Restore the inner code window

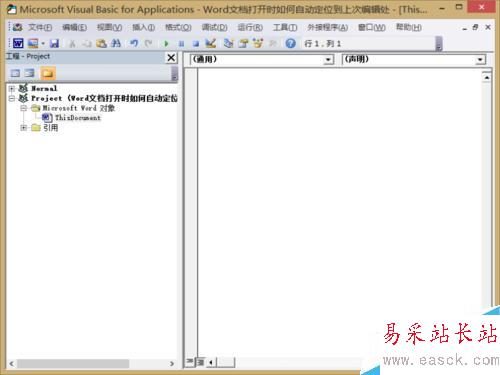tap(476, 27)
